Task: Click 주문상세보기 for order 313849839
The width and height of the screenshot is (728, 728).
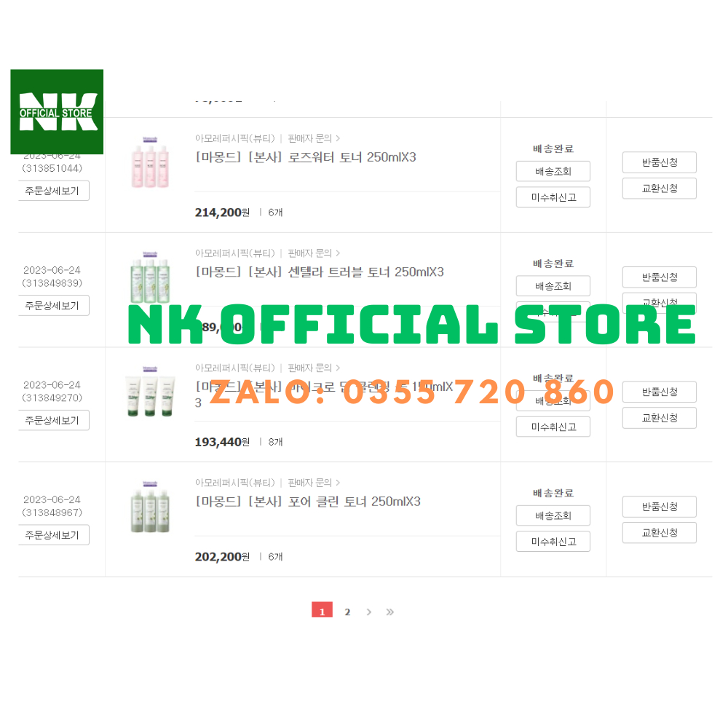Action: (53, 306)
